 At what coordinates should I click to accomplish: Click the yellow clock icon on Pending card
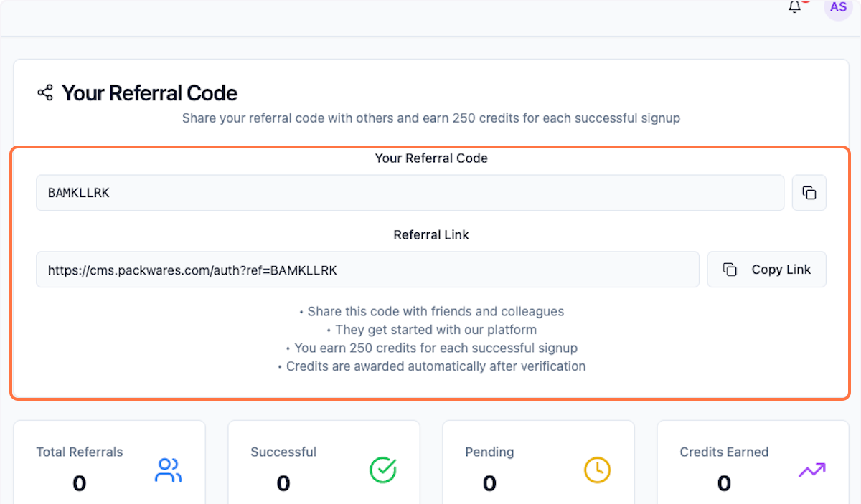click(x=597, y=470)
